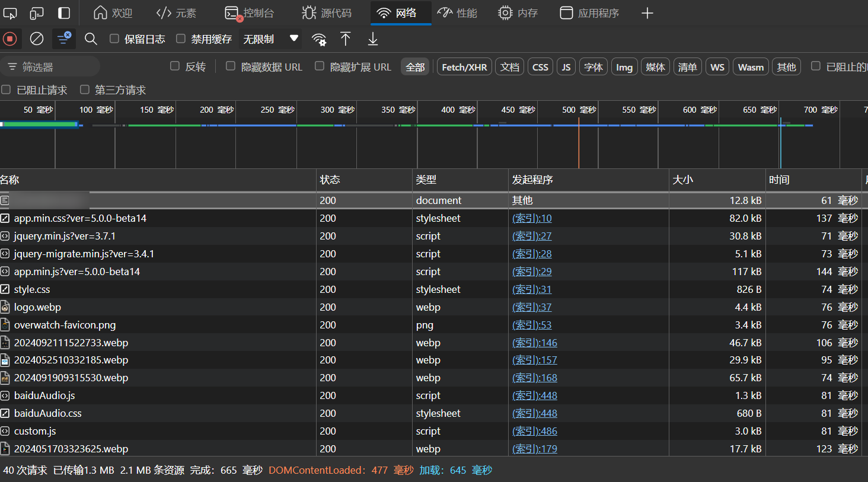Switch to the 性能 tab

(x=457, y=13)
